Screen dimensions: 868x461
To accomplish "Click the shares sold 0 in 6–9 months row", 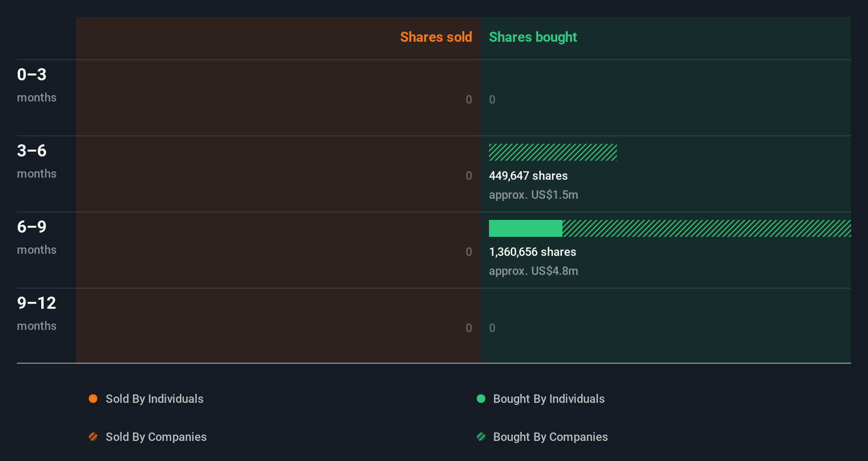I will click(469, 252).
